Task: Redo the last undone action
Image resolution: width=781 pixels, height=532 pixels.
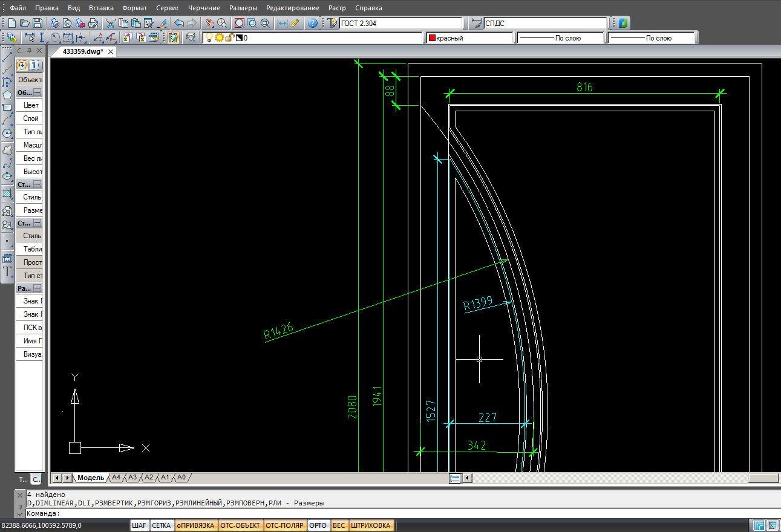Action: (192, 23)
